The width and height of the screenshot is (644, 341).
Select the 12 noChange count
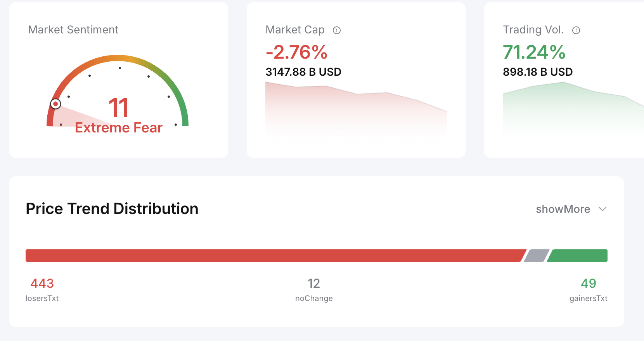[x=314, y=284]
